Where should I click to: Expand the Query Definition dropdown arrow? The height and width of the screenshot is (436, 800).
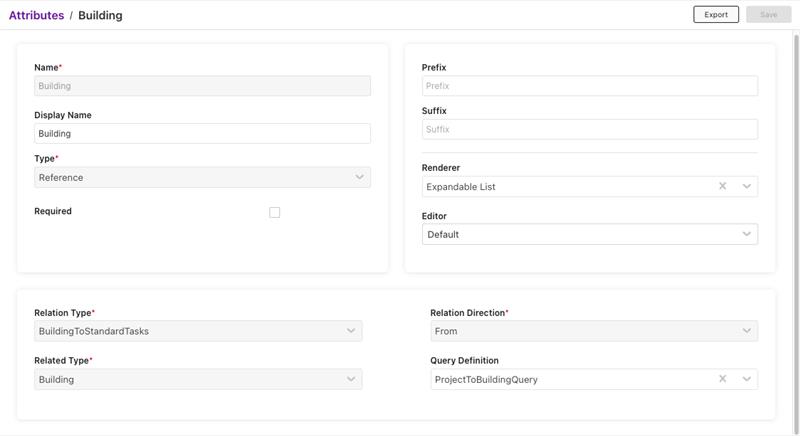(746, 379)
